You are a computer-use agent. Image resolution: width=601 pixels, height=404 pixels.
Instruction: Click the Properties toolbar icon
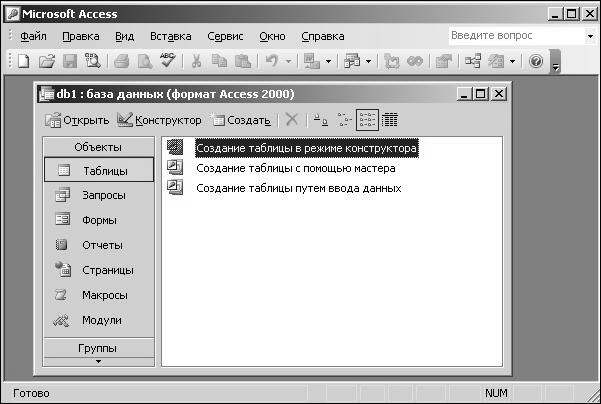pyautogui.click(x=444, y=61)
